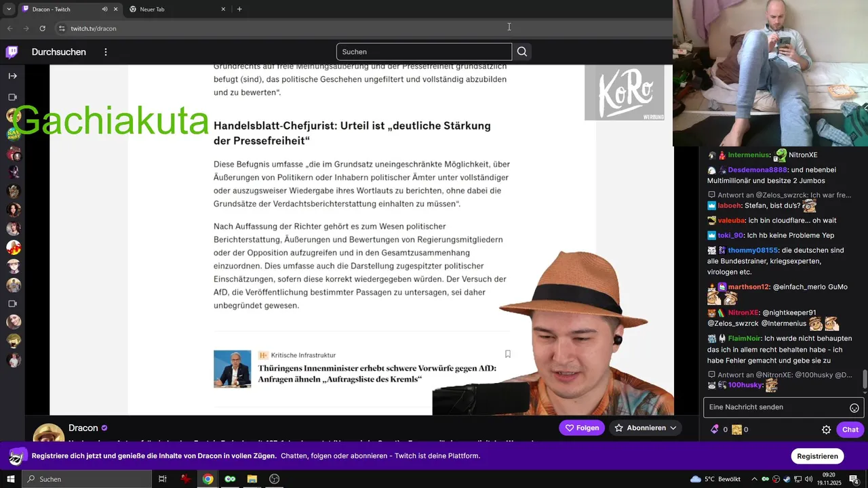Open channel points icon below chat input
This screenshot has height=488, width=868.
click(736, 430)
